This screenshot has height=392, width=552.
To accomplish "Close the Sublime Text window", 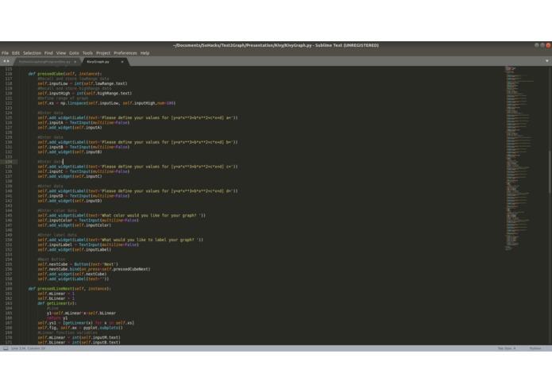I will pyautogui.click(x=548, y=45).
